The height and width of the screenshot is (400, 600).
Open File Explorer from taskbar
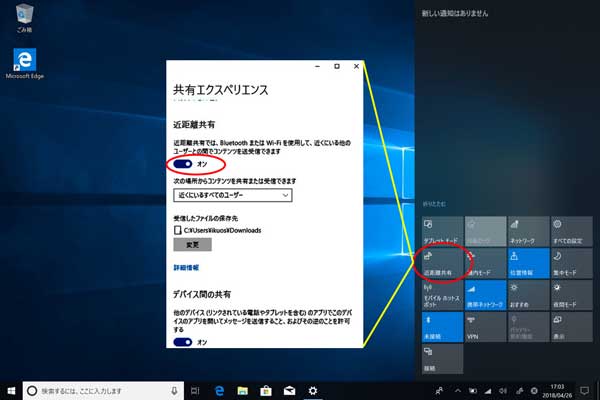pyautogui.click(x=243, y=391)
